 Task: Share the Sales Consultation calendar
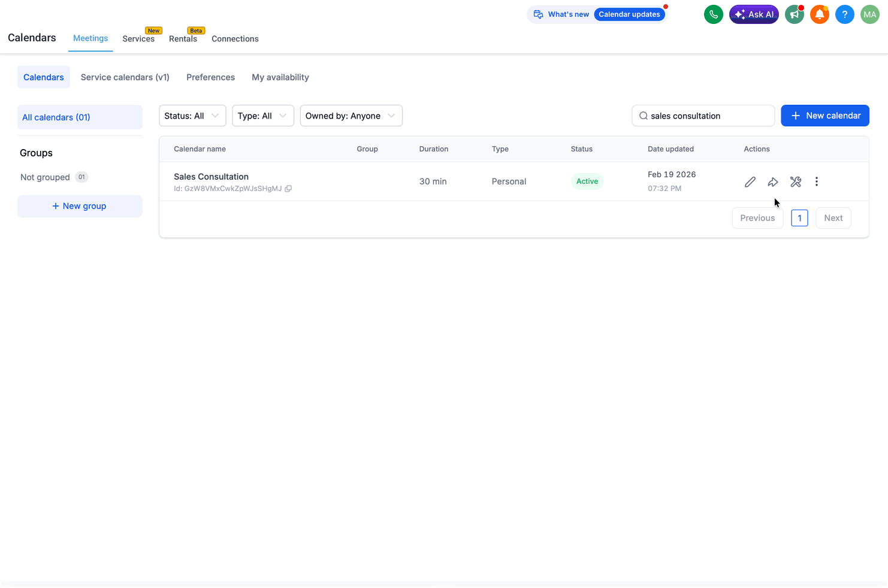pyautogui.click(x=773, y=182)
